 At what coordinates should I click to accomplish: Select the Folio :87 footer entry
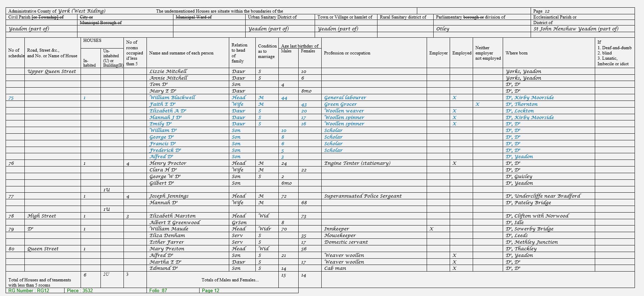pos(158,290)
